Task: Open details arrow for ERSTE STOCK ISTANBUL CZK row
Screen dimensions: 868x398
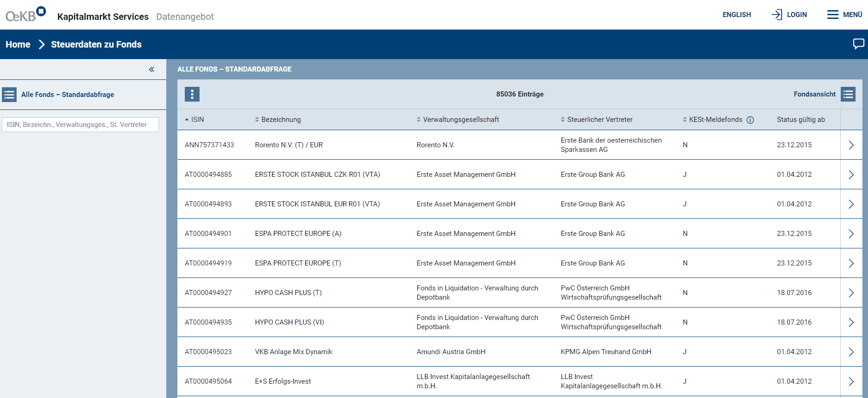Action: [x=851, y=175]
